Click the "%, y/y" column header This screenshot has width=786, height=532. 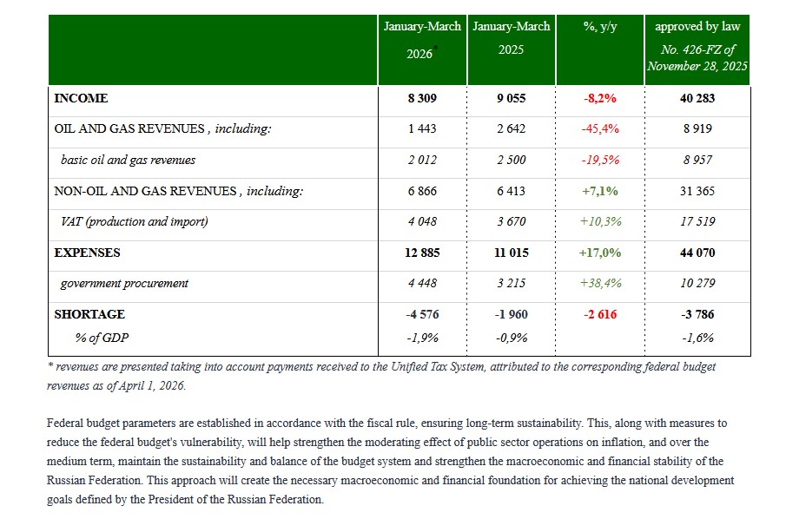pos(600,27)
